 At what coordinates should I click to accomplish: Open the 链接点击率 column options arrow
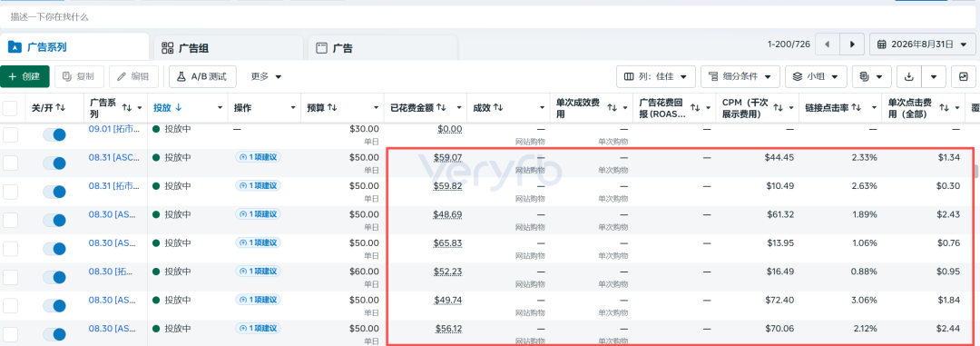coord(873,108)
